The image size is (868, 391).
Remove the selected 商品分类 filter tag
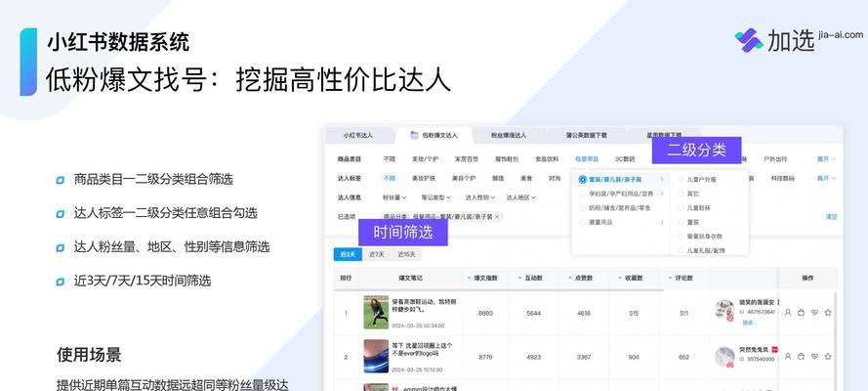[497, 217]
